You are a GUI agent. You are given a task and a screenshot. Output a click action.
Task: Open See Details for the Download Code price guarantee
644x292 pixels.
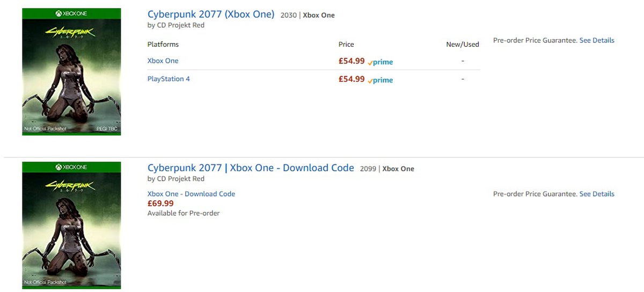597,194
